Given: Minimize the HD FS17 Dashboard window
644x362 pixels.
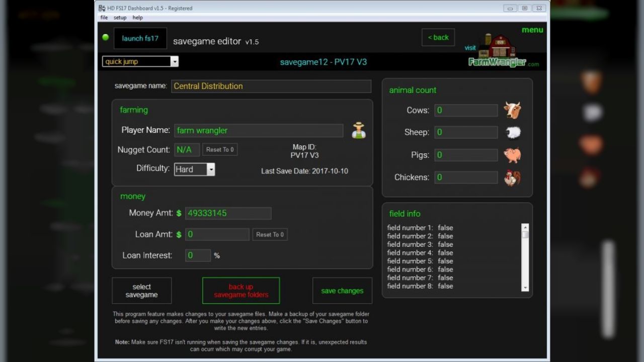Looking at the screenshot, I should point(510,8).
